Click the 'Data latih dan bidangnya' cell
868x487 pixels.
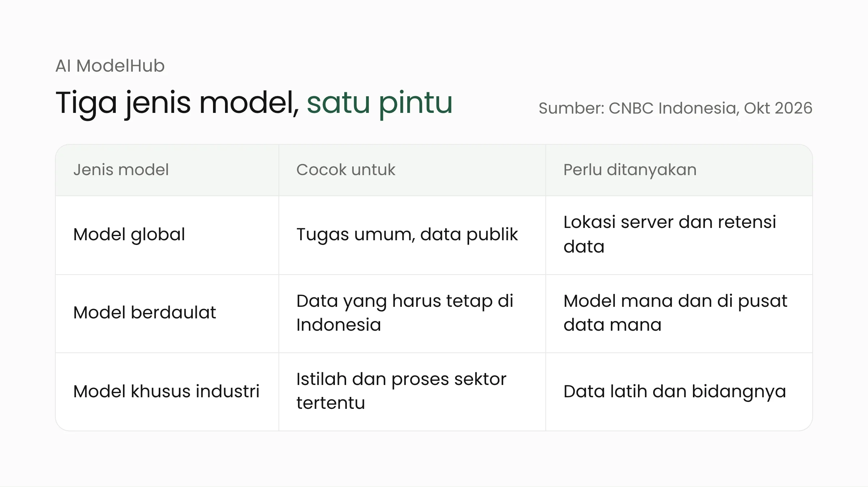[x=679, y=392]
